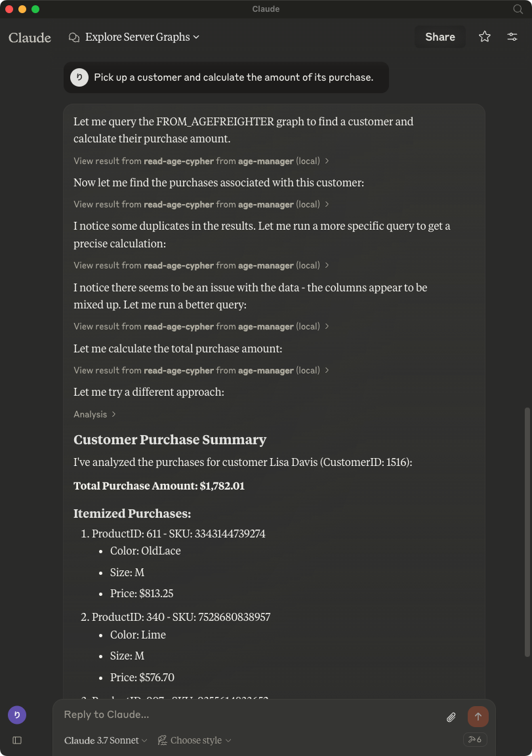
Task: Open the tools hammer icon showing 6
Action: coord(474,740)
